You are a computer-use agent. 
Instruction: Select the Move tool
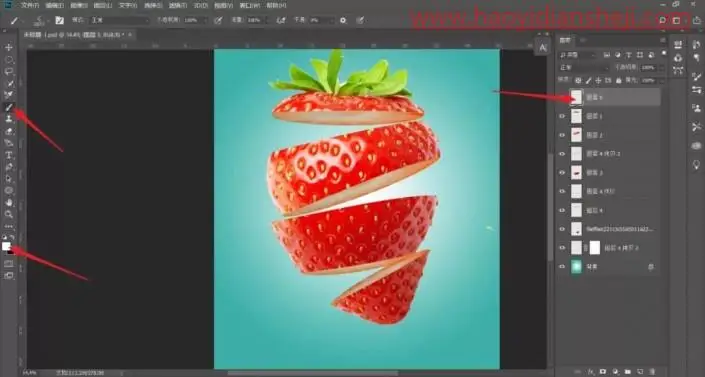[x=9, y=47]
